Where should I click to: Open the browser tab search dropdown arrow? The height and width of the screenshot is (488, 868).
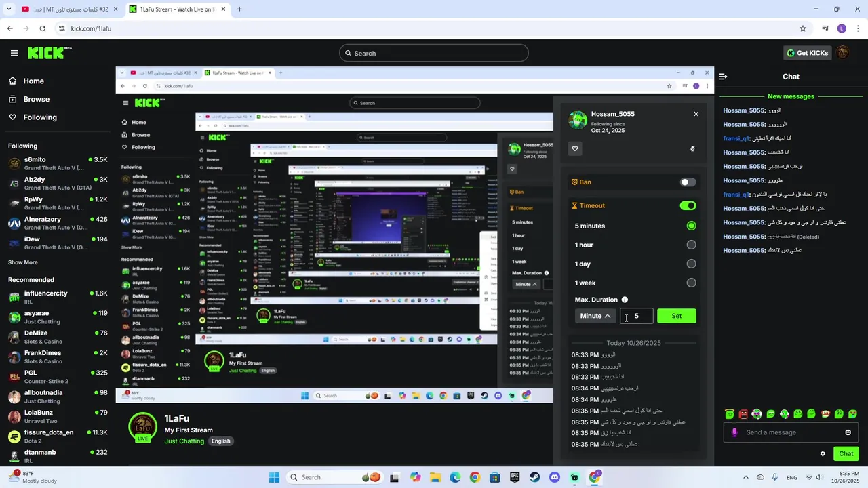9,9
